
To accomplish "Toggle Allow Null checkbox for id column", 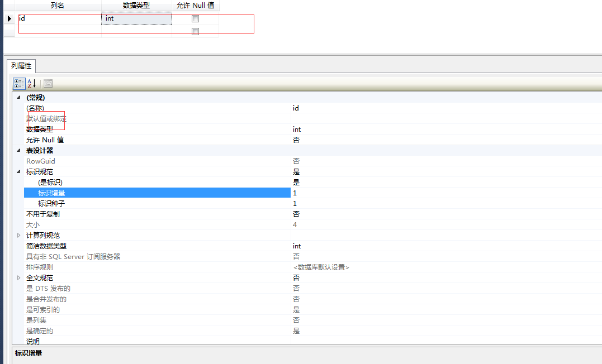I will click(196, 19).
